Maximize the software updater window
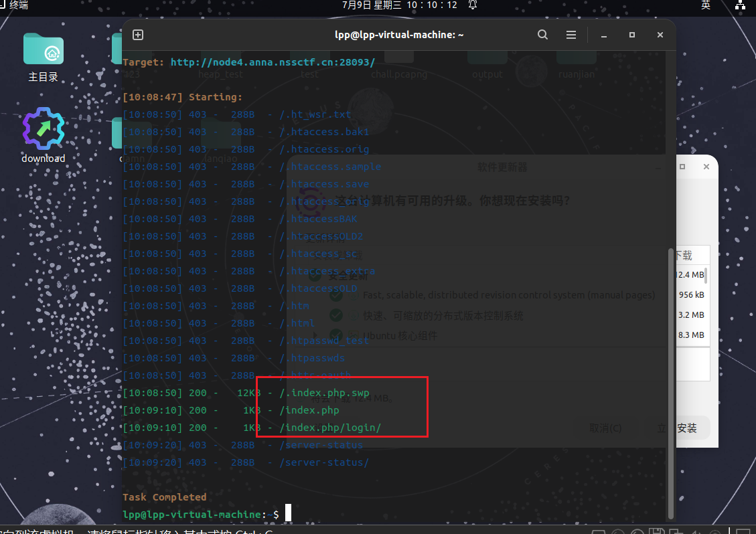The image size is (756, 534). tap(682, 167)
